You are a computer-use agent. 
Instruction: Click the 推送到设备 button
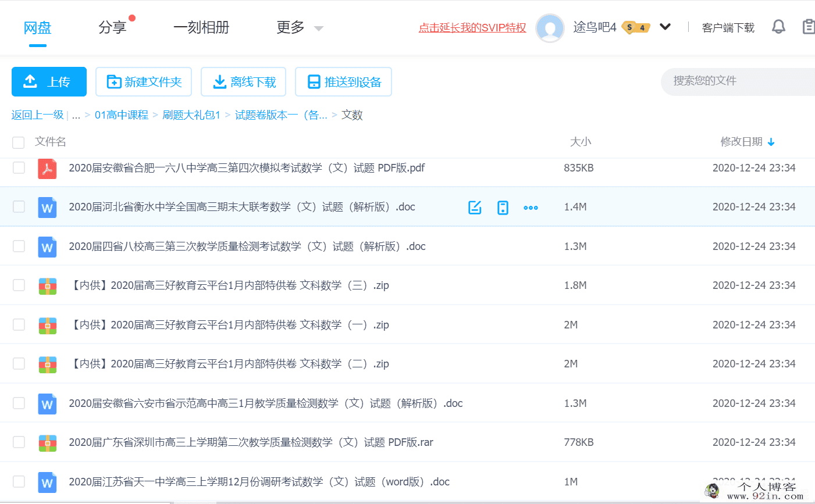(x=343, y=81)
